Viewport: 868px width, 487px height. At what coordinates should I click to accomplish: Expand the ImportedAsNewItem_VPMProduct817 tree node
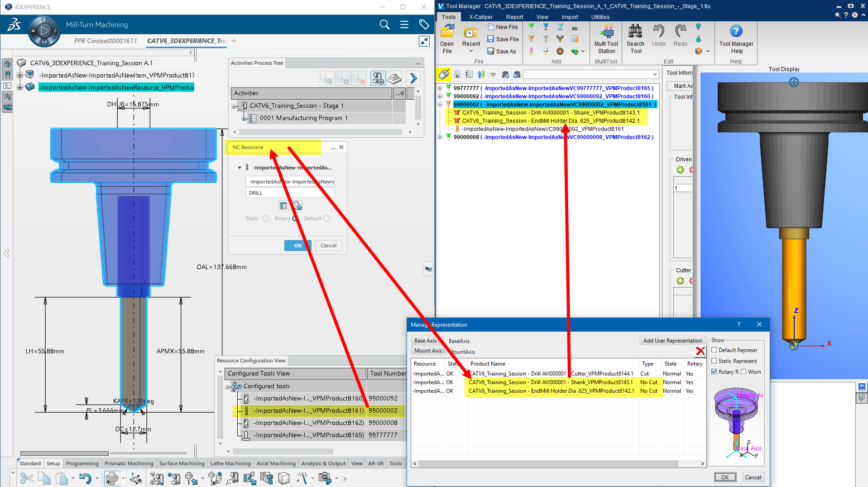tap(19, 75)
